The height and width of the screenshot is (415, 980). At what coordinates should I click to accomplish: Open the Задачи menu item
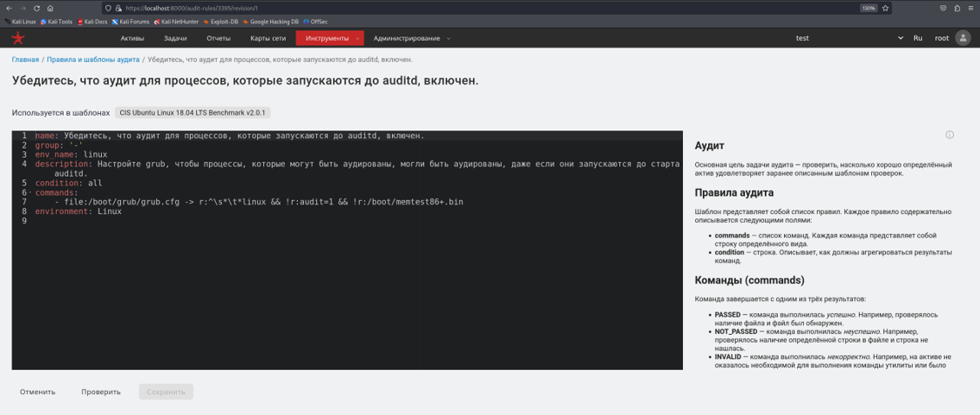tap(175, 38)
